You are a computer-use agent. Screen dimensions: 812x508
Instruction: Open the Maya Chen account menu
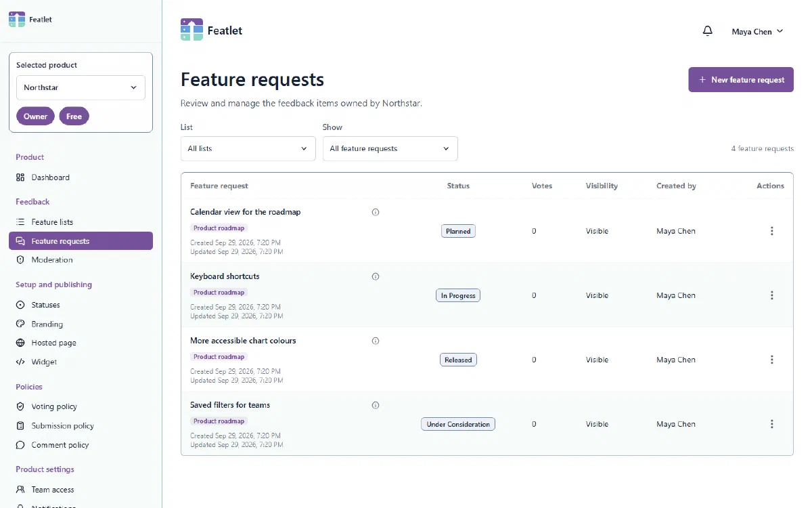pyautogui.click(x=757, y=31)
